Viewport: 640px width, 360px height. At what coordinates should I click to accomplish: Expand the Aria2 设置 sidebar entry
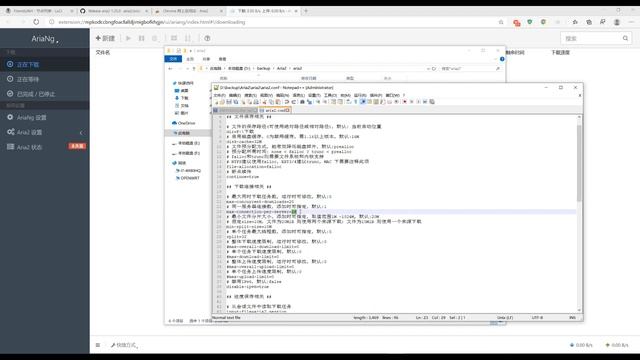coord(45,132)
